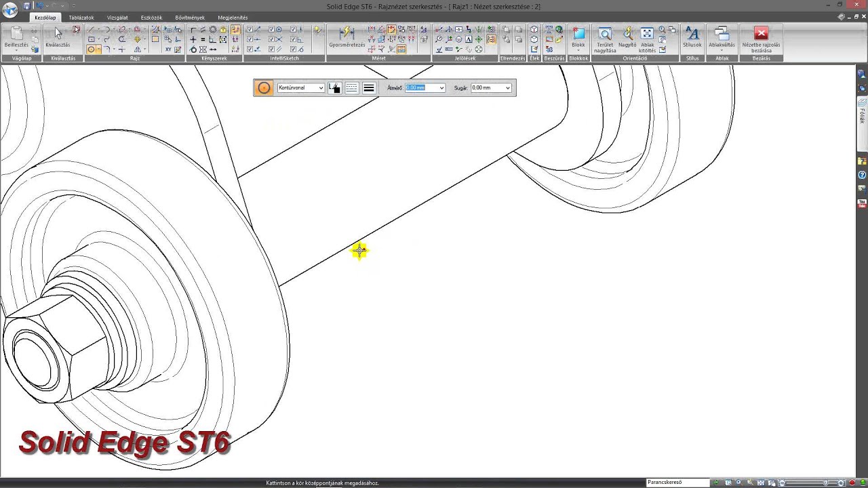Image resolution: width=868 pixels, height=488 pixels.
Task: Choose the line drawing tool in Rajz
Action: pos(91,30)
